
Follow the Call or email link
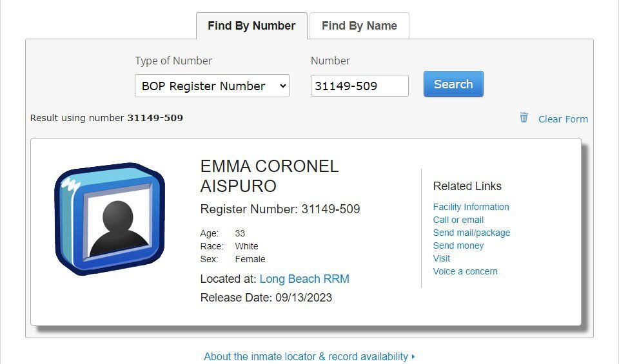458,220
